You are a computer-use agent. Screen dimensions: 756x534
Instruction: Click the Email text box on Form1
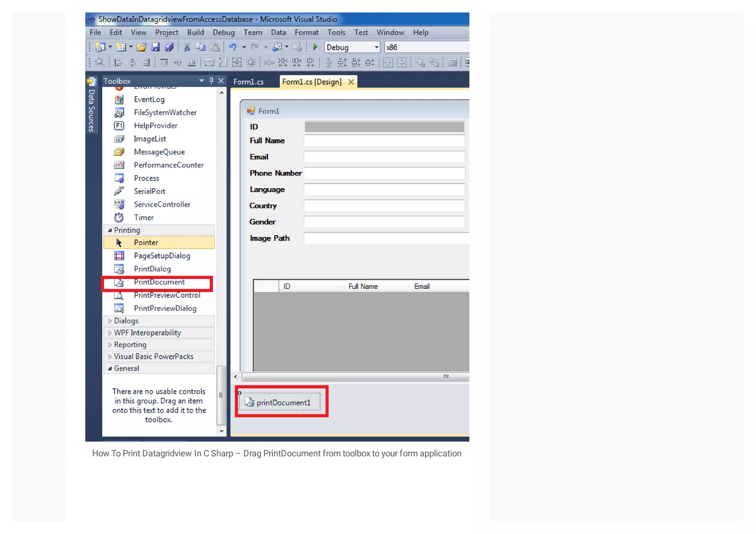[x=384, y=157]
